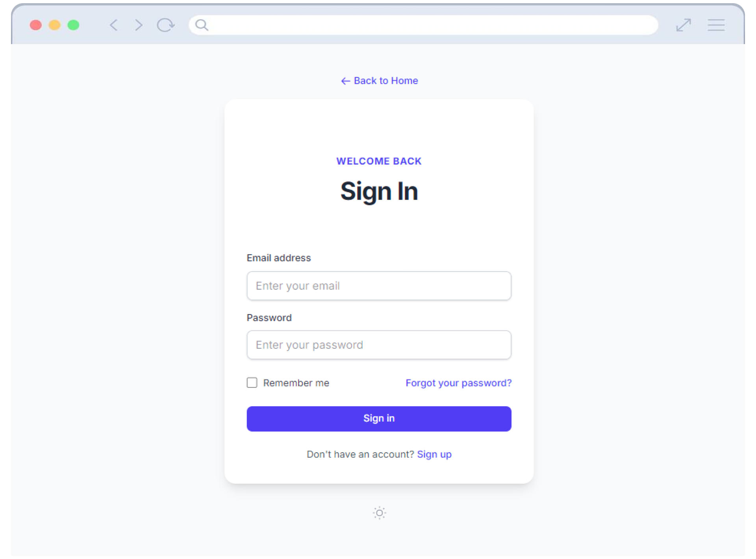Click the Email address input field
Viewport: 756px width, 559px height.
(379, 285)
